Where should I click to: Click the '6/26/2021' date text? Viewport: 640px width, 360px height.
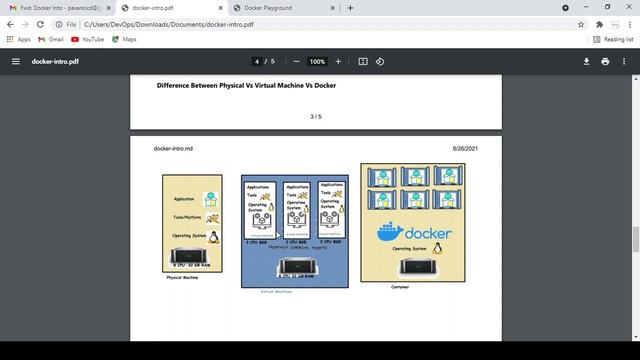(x=465, y=149)
